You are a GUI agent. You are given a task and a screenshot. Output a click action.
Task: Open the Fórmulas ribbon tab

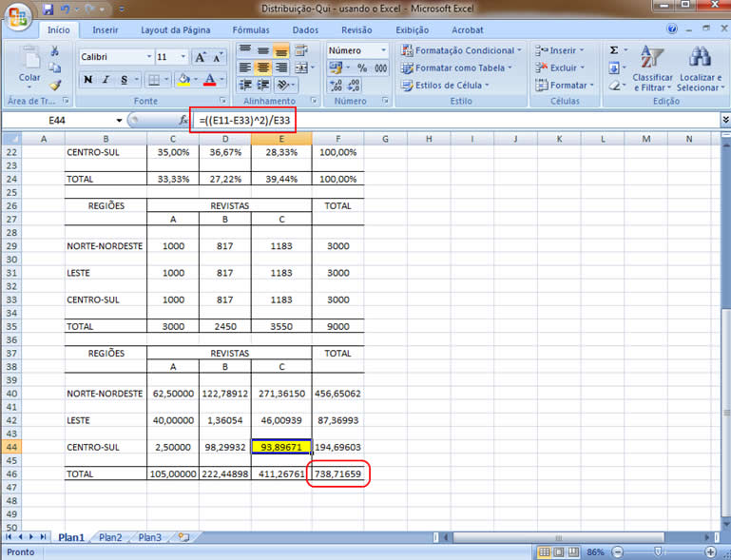tap(251, 29)
